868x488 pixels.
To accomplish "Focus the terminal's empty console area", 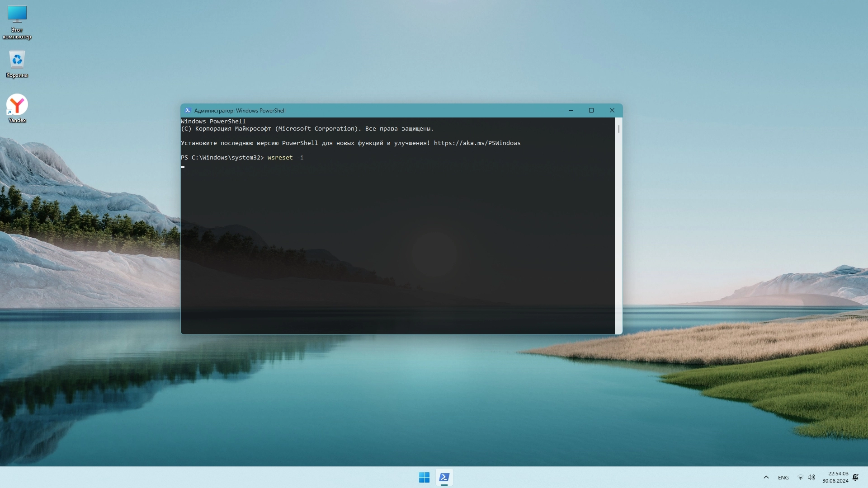I will coord(398,249).
